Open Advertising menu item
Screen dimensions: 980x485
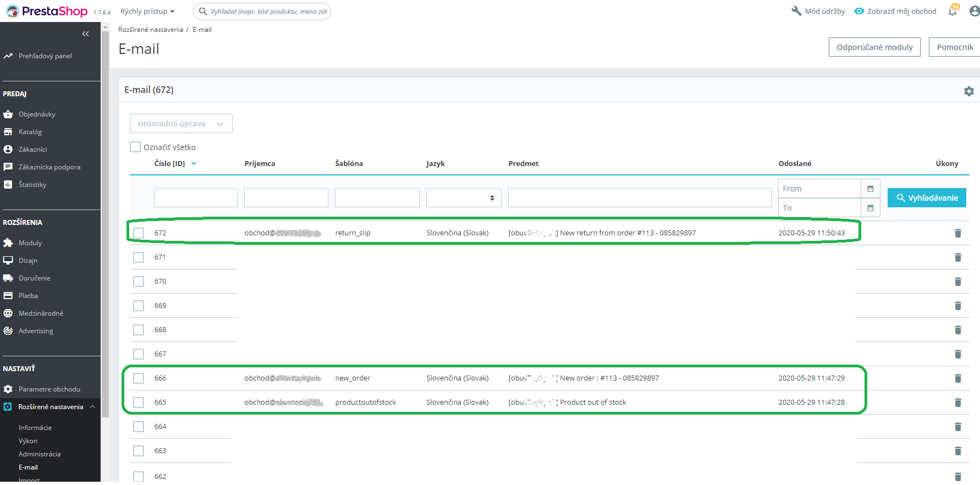[x=36, y=331]
